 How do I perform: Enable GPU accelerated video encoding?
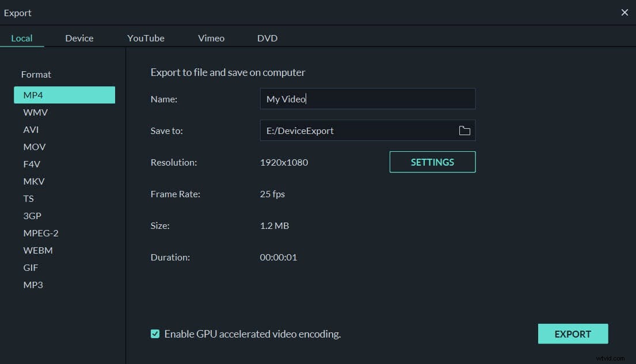pos(155,334)
